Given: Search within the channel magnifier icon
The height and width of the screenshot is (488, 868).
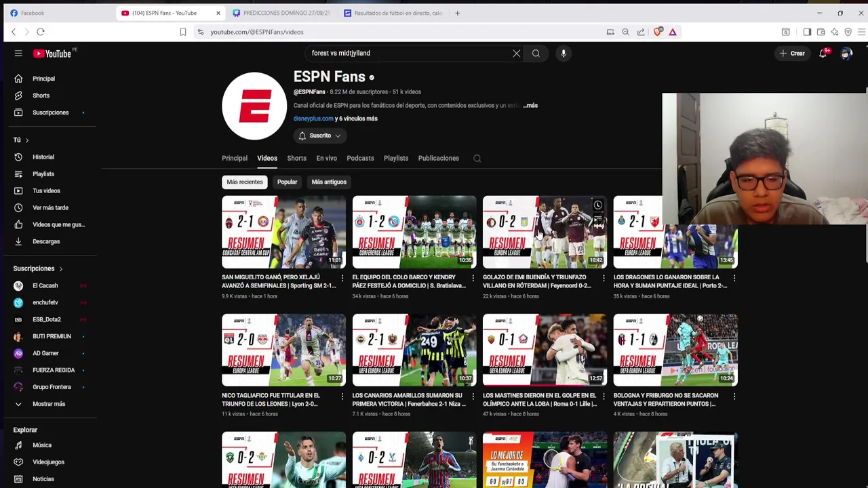Looking at the screenshot, I should (x=477, y=159).
